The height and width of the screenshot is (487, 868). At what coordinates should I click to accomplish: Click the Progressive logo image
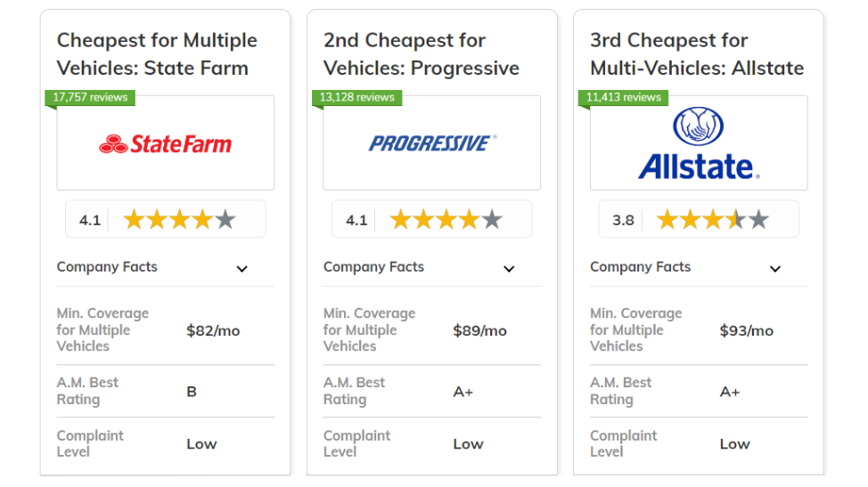(432, 143)
